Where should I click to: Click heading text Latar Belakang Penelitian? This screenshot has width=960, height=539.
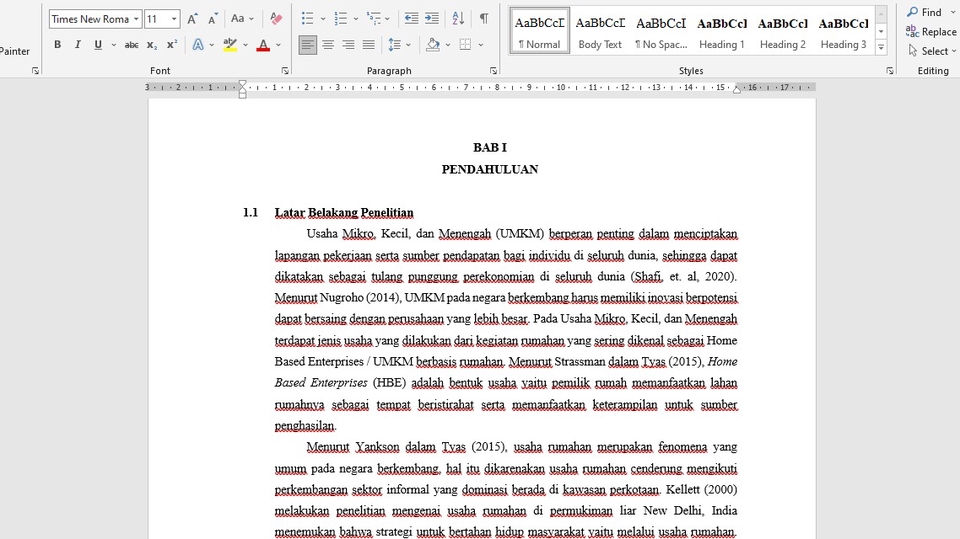coord(344,213)
